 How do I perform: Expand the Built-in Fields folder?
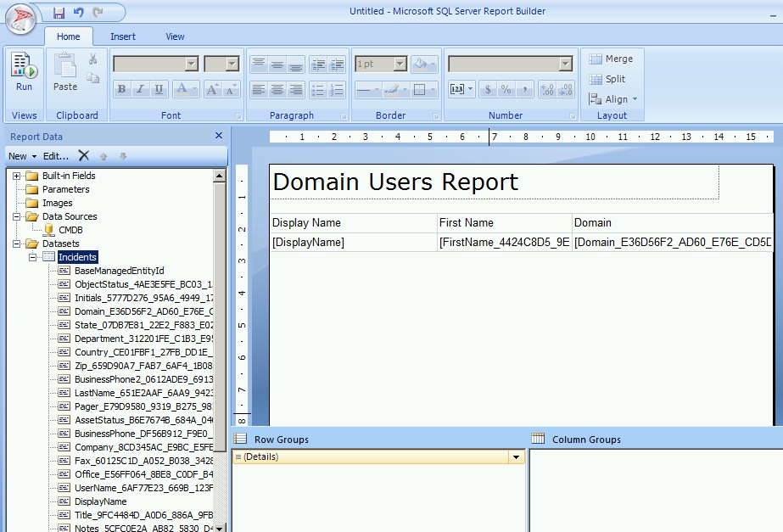coord(16,176)
